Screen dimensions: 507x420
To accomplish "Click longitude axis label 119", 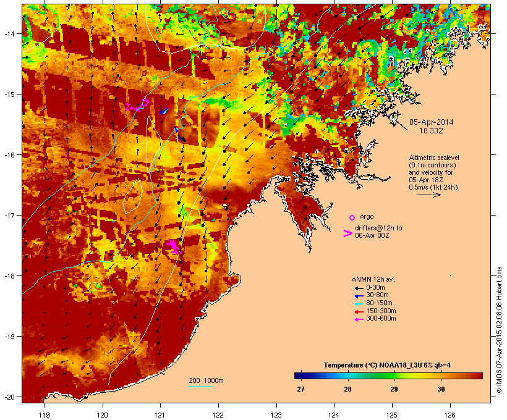I will pyautogui.click(x=45, y=415).
